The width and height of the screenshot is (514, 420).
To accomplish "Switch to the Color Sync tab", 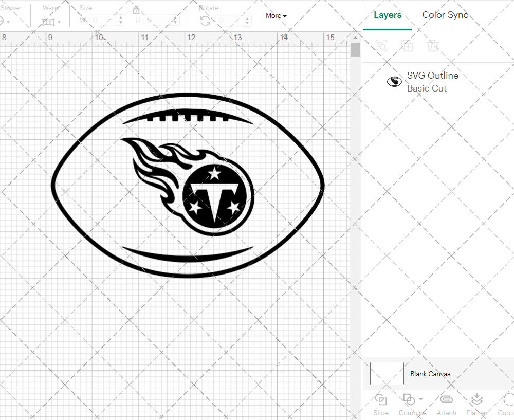I will [445, 15].
